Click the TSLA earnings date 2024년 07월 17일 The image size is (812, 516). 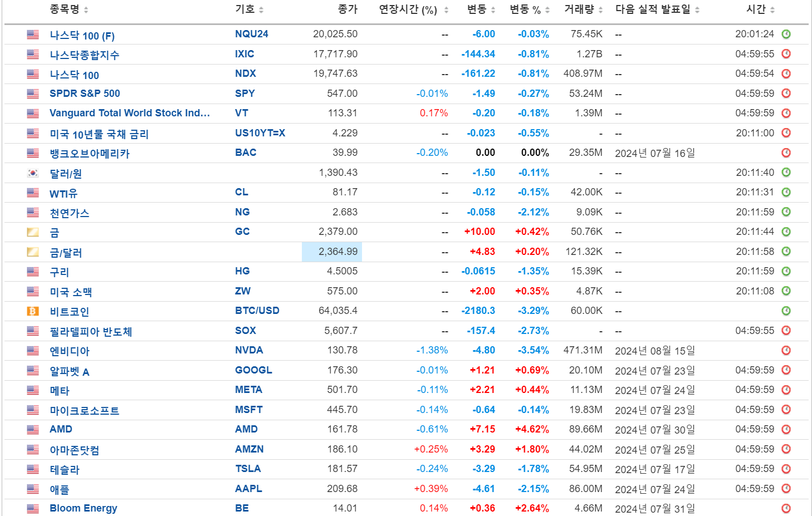point(655,469)
